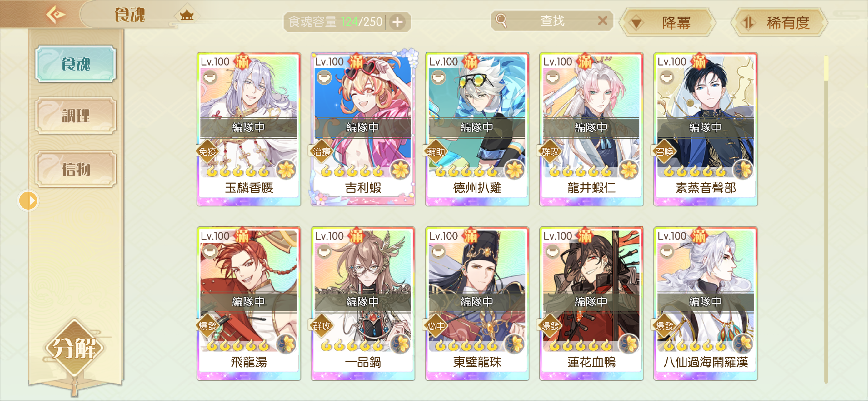Clear the search with X icon

(x=602, y=21)
